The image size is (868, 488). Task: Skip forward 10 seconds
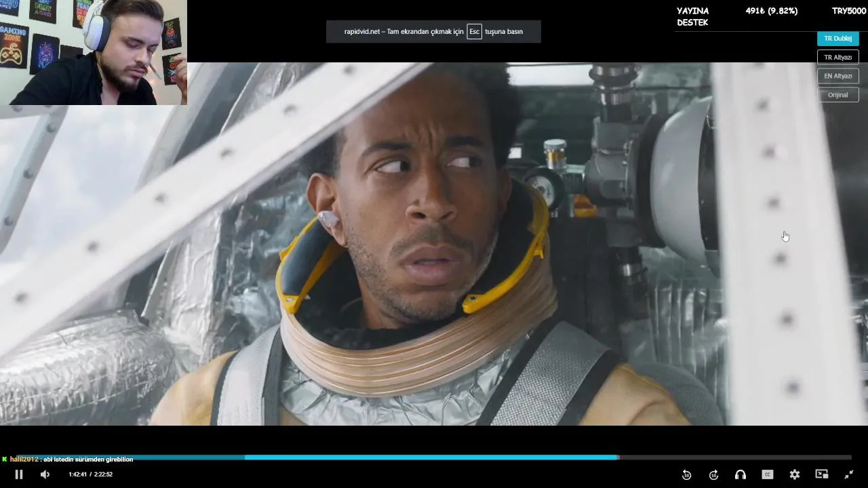(x=713, y=474)
